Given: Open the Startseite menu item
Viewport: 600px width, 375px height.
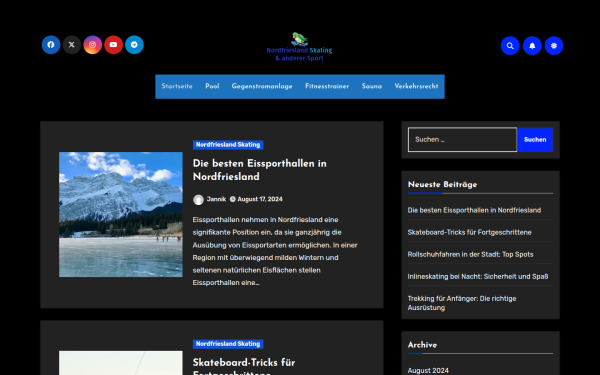Looking at the screenshot, I should pyautogui.click(x=177, y=86).
